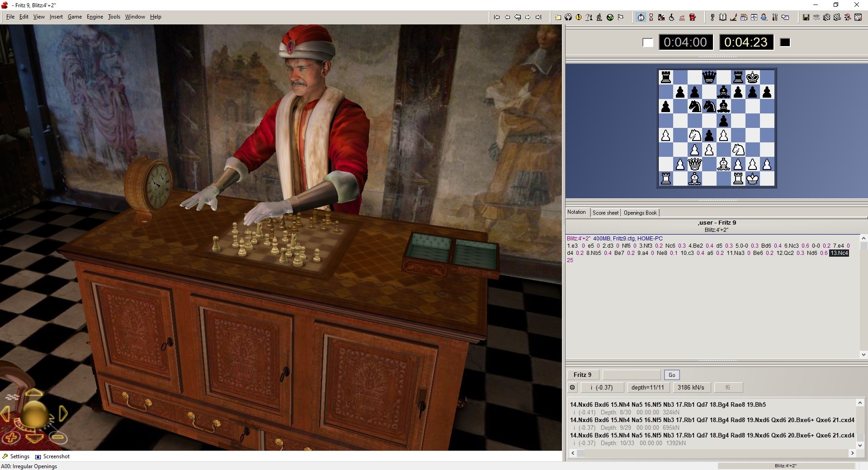Open the Insert menu
The width and height of the screenshot is (868, 470).
coord(56,17)
